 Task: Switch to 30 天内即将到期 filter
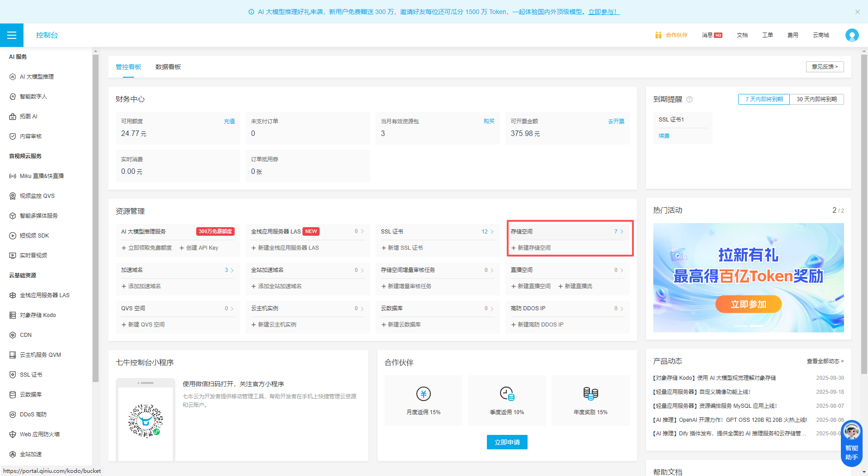816,99
